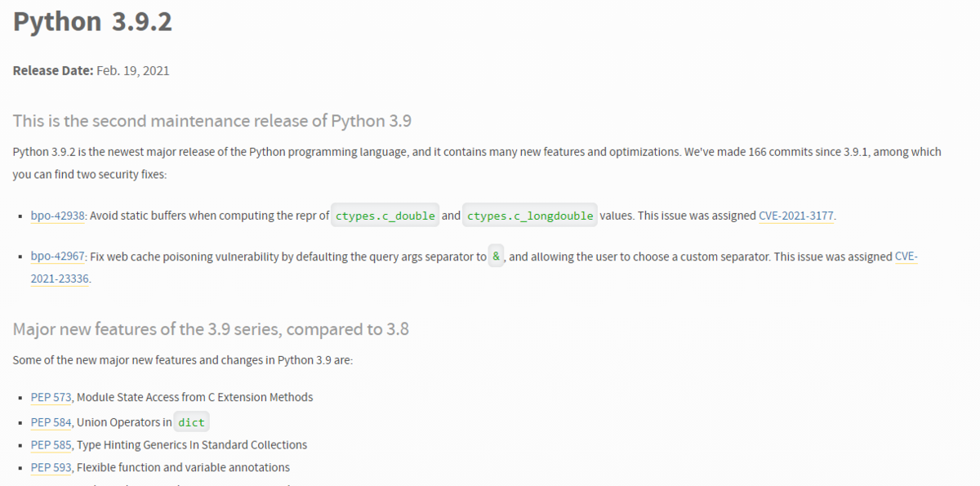Click 'Module State Access from C Extension Methods'
The image size is (980, 486).
coord(195,397)
